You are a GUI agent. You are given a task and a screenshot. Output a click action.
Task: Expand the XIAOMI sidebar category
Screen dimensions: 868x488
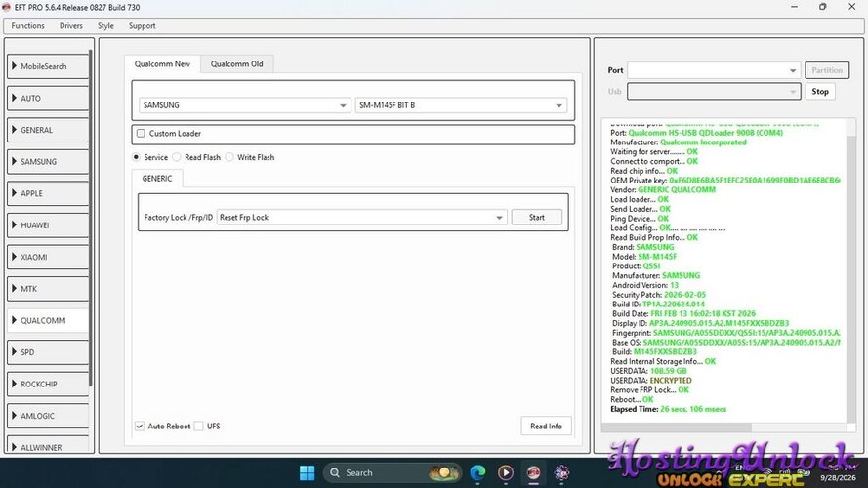[x=48, y=257]
